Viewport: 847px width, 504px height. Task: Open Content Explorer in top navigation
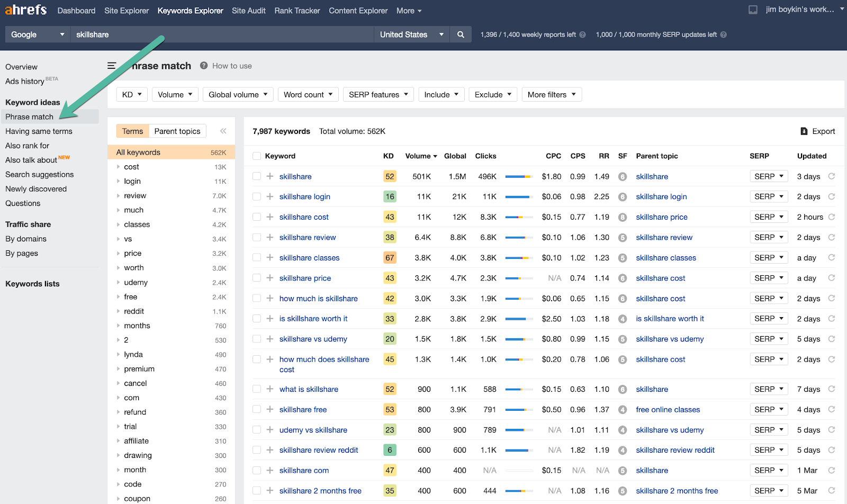[x=358, y=11]
